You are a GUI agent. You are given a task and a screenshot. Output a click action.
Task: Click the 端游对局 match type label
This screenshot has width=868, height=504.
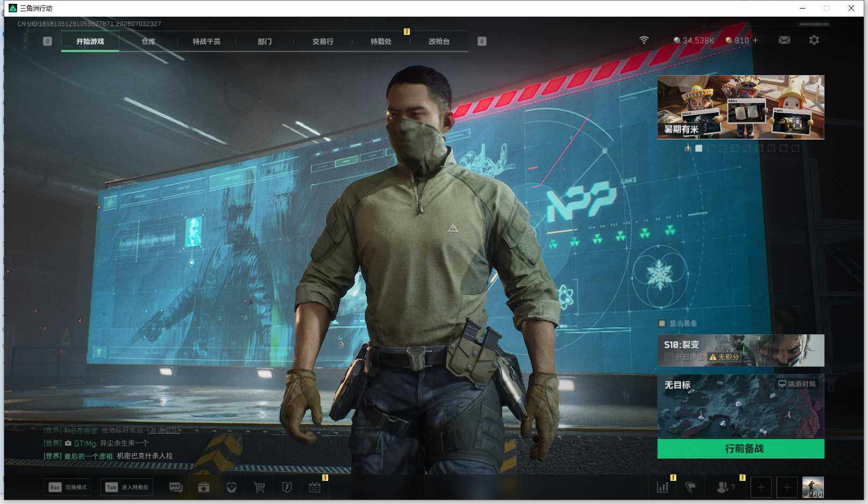click(x=797, y=384)
